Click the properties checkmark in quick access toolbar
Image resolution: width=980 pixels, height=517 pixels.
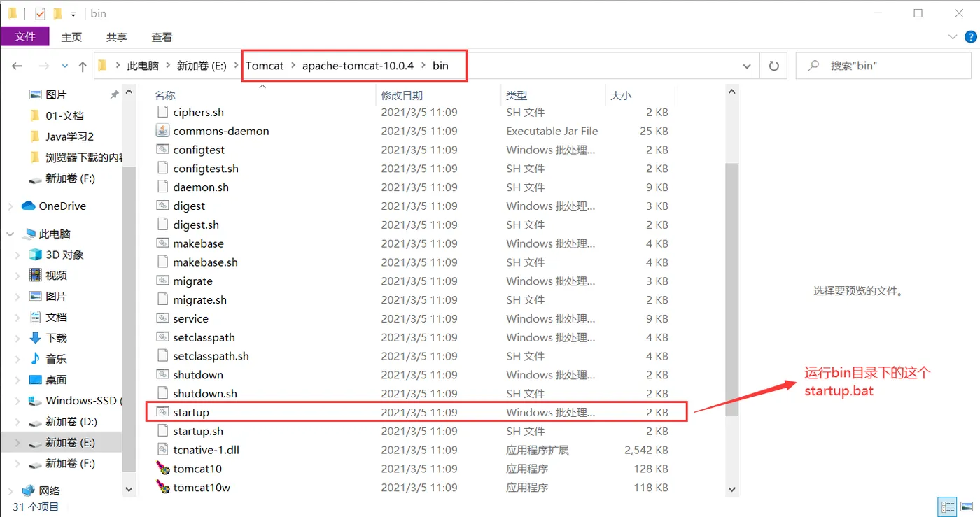[x=40, y=13]
